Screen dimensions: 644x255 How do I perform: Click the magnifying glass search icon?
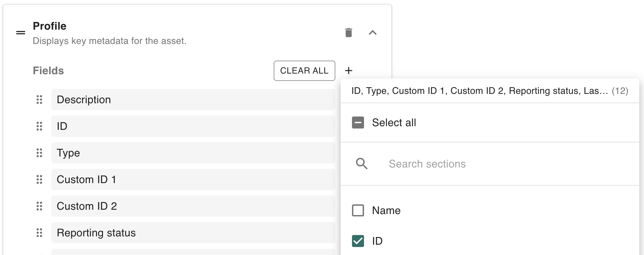point(361,164)
